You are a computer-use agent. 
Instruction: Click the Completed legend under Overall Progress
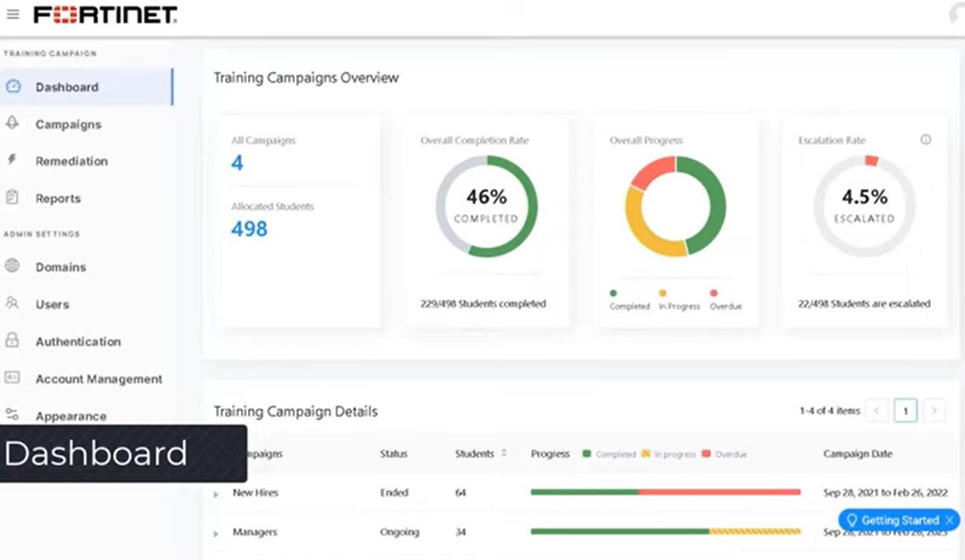click(x=629, y=300)
